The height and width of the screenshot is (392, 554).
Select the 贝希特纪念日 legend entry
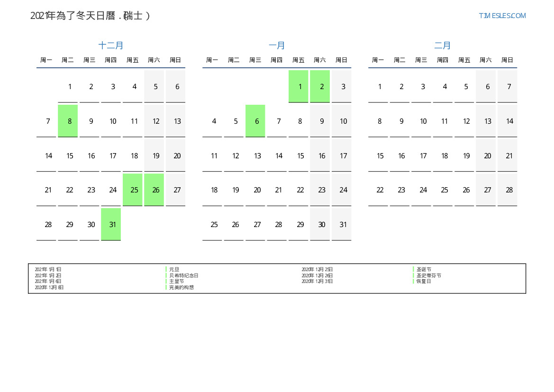coord(183,275)
